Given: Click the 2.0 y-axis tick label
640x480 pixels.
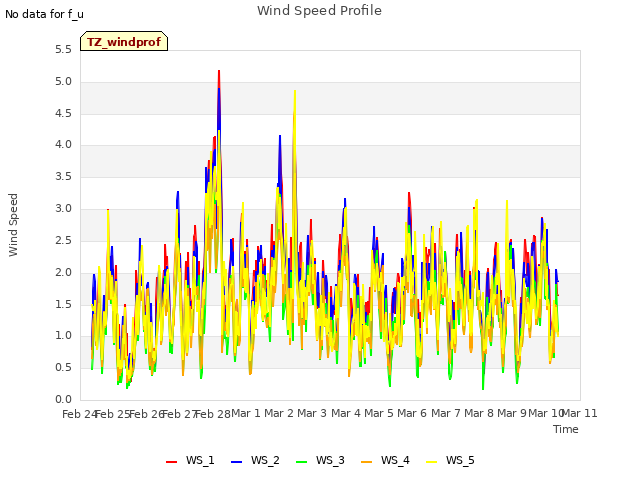Looking at the screenshot, I should tap(63, 272).
